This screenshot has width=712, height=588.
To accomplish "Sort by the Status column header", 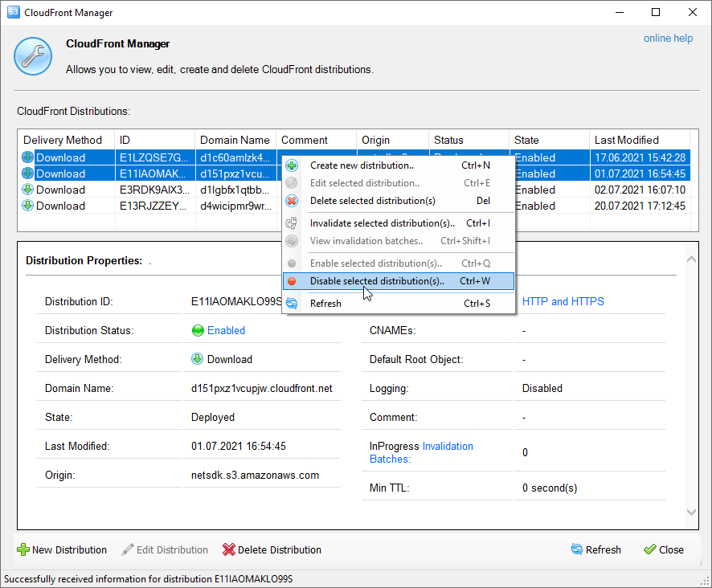I will click(x=469, y=140).
